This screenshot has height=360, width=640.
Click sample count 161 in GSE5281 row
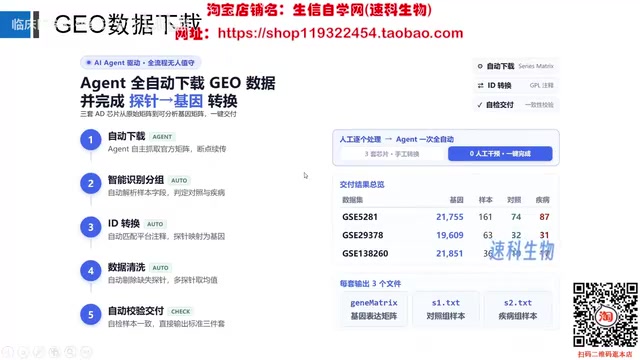[x=485, y=217]
